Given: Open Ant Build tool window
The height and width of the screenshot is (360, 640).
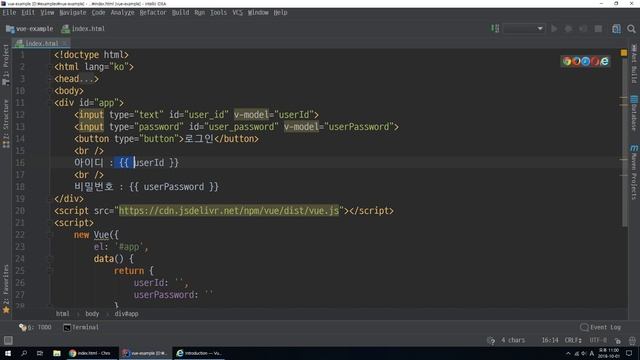Looking at the screenshot, I should pos(634,64).
